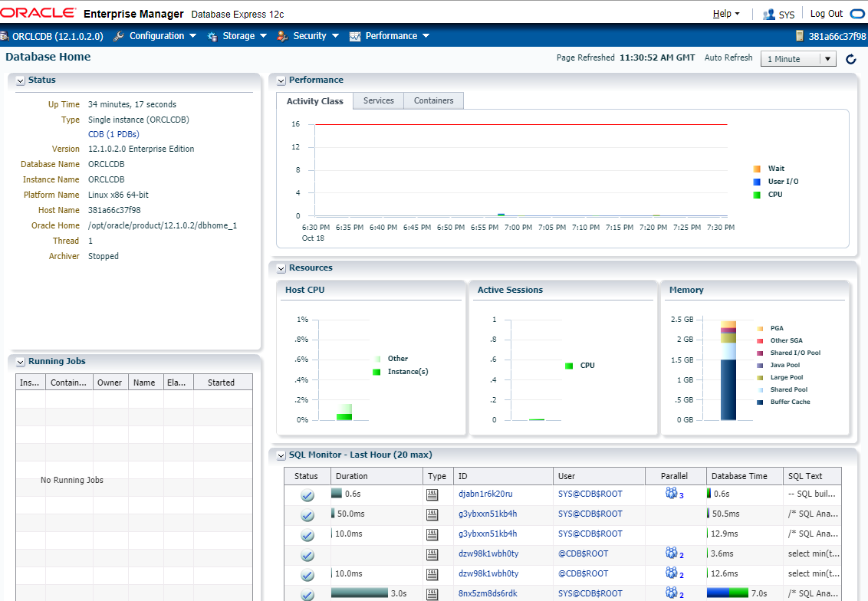Click the host server icon beside 381a66c37f98

coord(799,36)
